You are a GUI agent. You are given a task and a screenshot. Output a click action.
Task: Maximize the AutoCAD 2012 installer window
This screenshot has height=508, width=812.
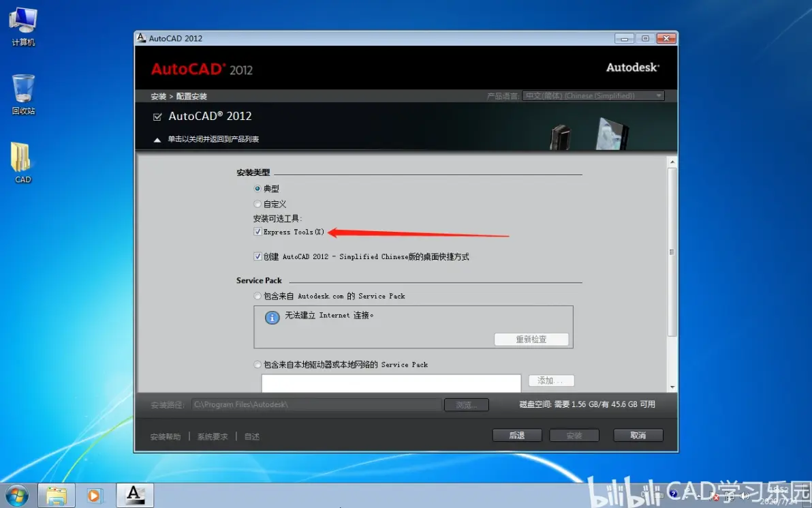pos(645,38)
